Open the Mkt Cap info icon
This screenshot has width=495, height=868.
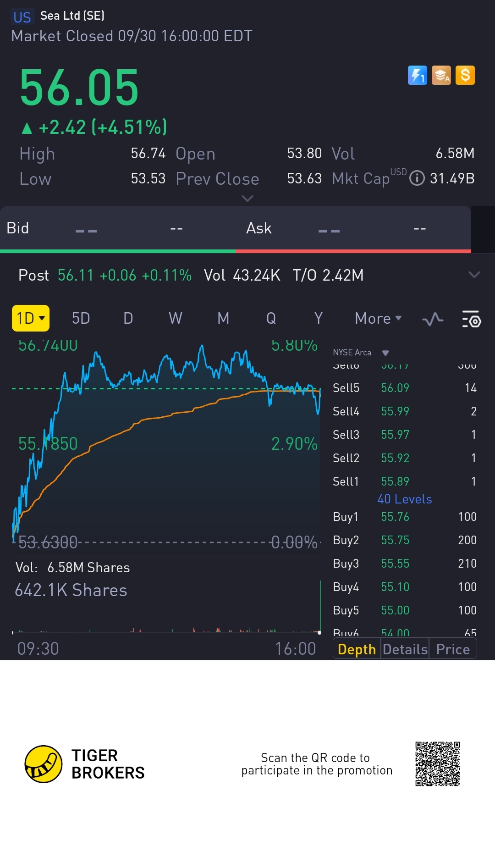417,178
